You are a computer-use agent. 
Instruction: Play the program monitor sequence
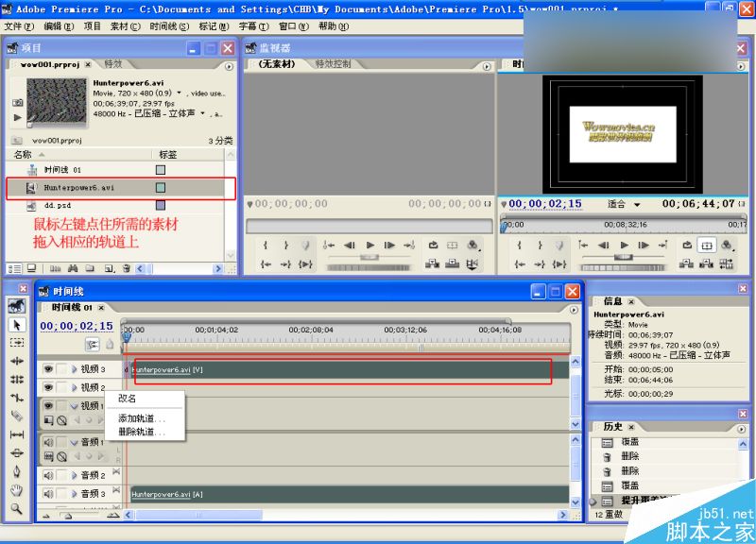click(624, 245)
